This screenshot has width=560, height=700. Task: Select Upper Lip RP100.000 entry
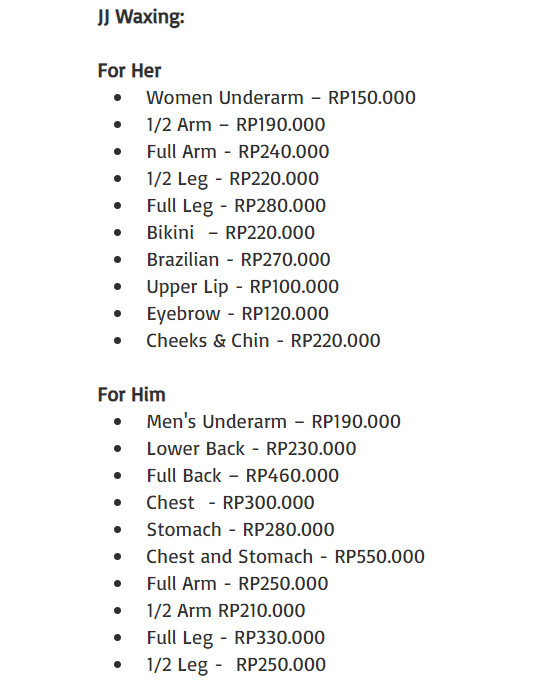point(242,287)
